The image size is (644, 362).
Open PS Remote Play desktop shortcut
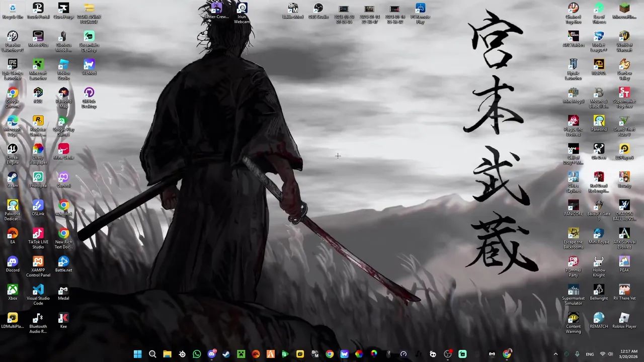(420, 14)
